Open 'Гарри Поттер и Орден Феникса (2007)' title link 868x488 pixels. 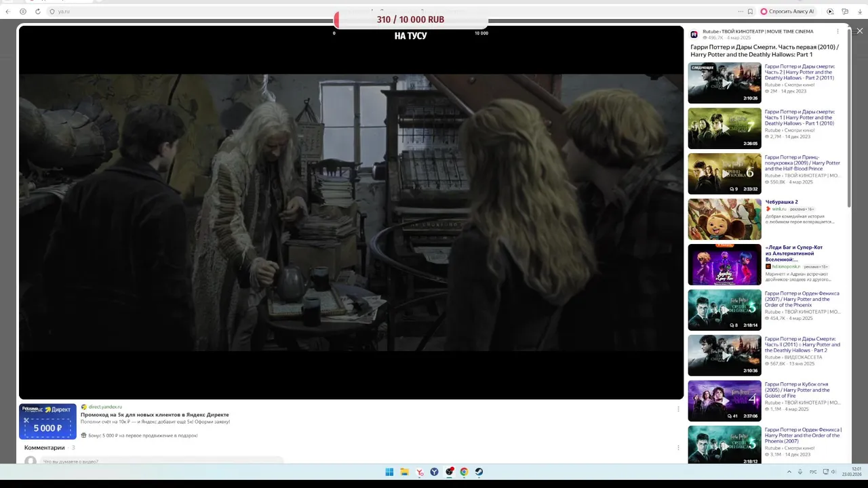tap(802, 300)
